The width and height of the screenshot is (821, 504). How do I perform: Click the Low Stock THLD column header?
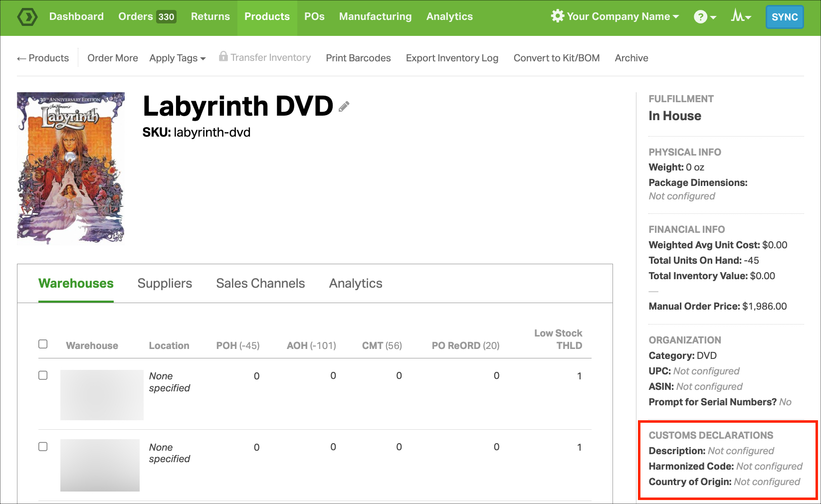558,339
